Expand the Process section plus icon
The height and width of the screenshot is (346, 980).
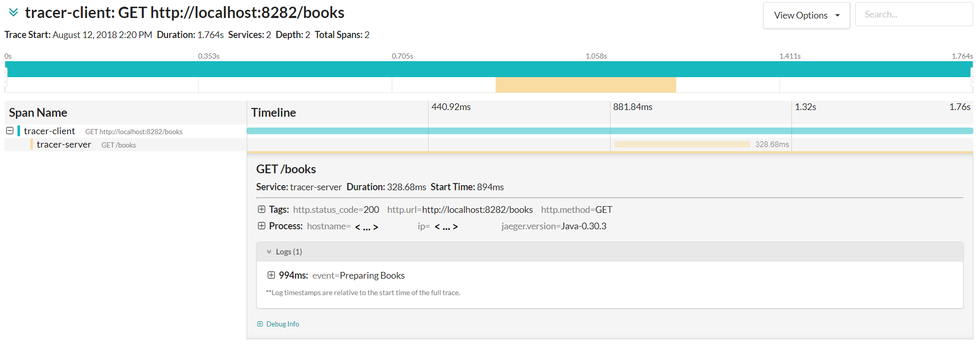coord(262,226)
